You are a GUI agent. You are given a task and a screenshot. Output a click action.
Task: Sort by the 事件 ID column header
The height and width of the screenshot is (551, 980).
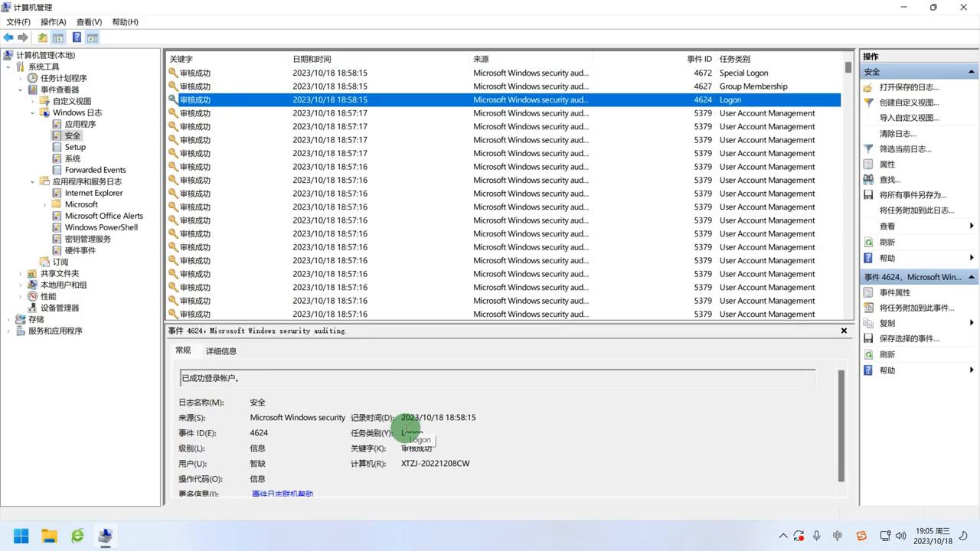point(699,59)
